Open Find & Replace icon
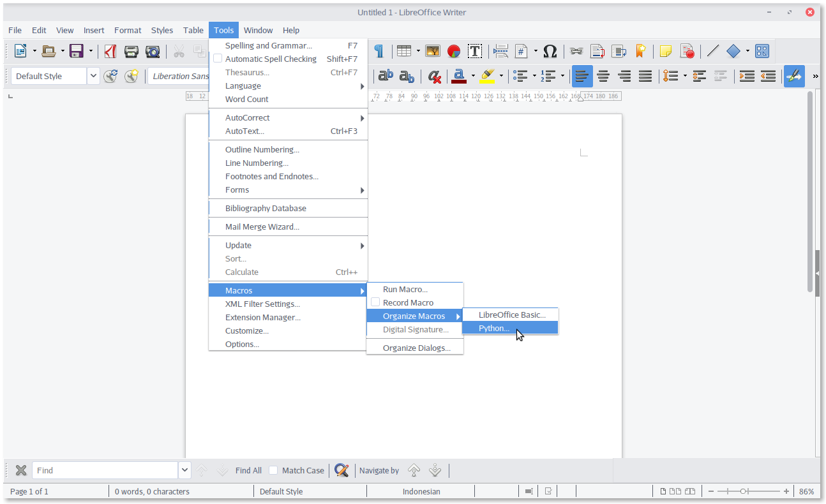Image resolution: width=826 pixels, height=504 pixels. click(342, 470)
